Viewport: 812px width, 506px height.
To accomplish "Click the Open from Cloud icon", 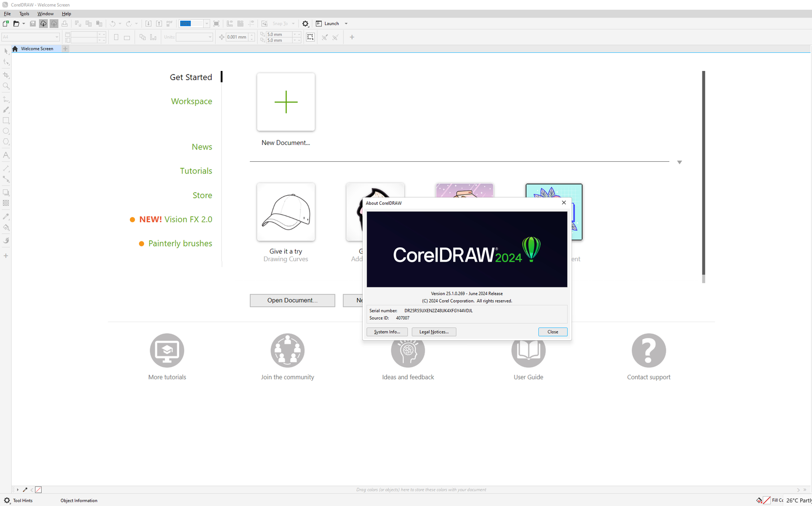I will tap(44, 24).
